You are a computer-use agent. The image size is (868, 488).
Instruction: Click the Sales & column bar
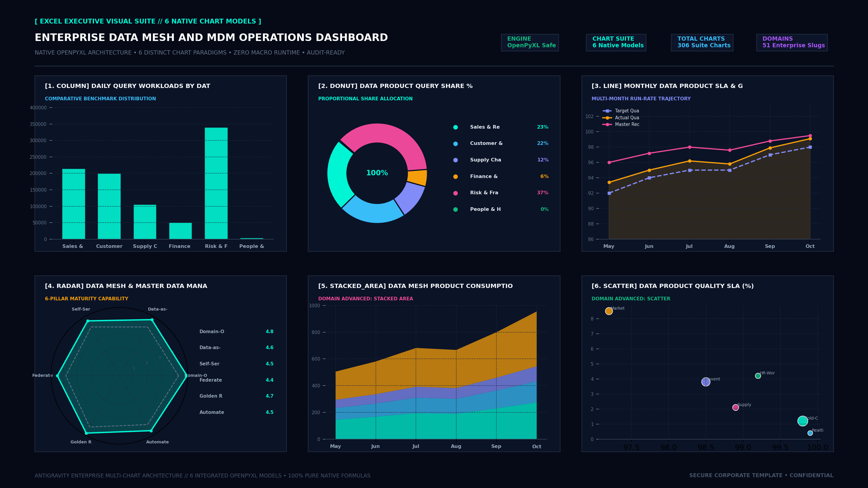74,204
